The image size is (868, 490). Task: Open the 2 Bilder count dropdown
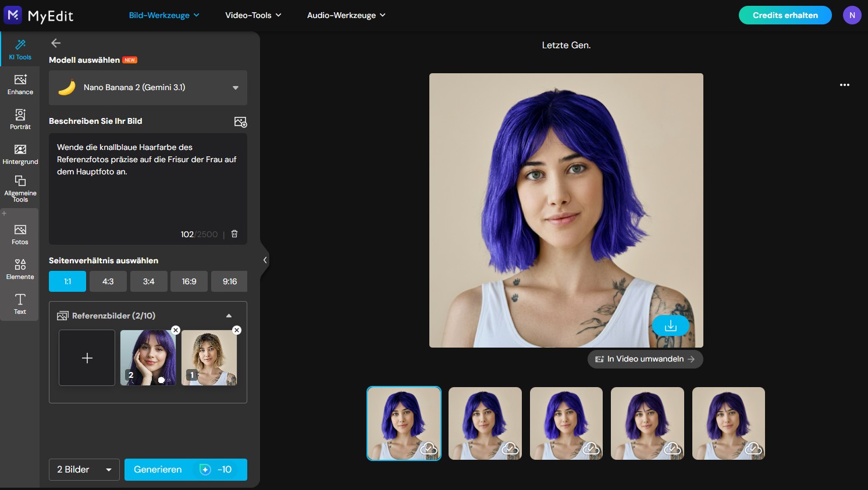84,469
